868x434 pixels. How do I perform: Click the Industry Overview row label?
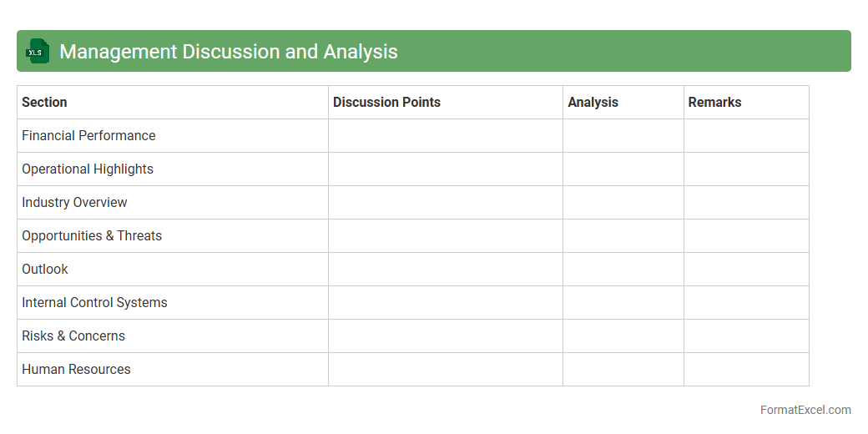point(74,202)
